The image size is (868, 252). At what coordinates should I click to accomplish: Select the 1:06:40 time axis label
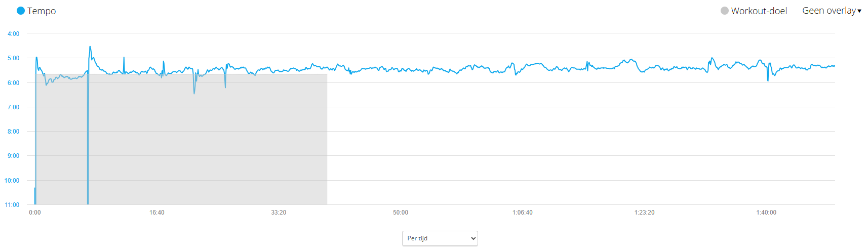pyautogui.click(x=523, y=213)
